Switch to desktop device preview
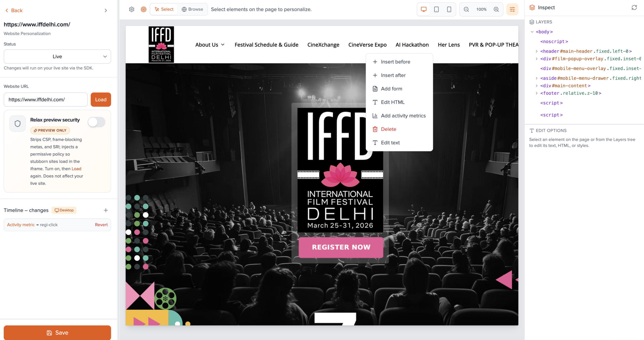This screenshot has width=644, height=340. click(424, 9)
